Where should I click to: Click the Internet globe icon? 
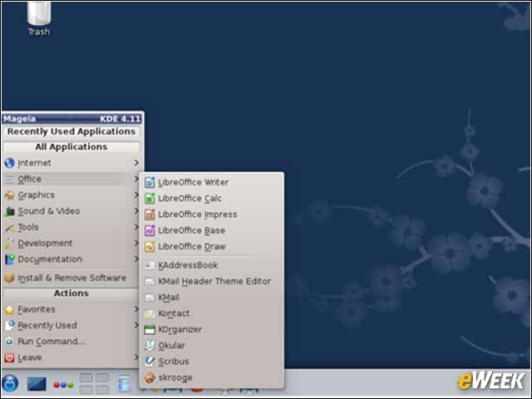(x=9, y=163)
